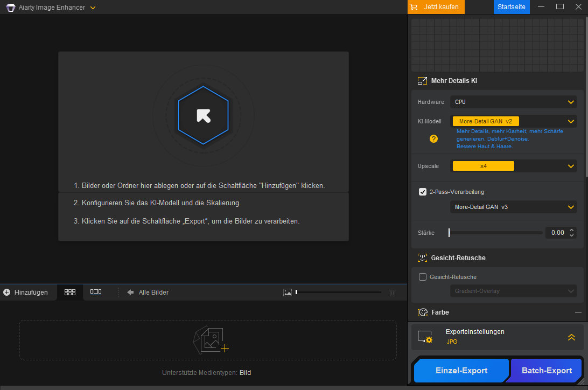This screenshot has height=390, width=588.
Task: Open the Aiarty Image Enhancer title menu
Action: (x=93, y=8)
